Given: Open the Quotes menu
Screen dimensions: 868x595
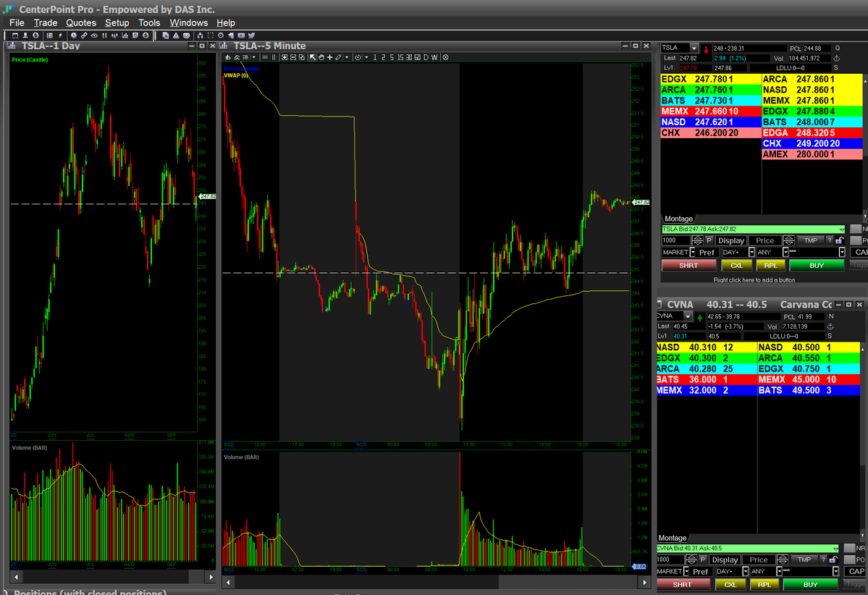Looking at the screenshot, I should click(x=81, y=22).
